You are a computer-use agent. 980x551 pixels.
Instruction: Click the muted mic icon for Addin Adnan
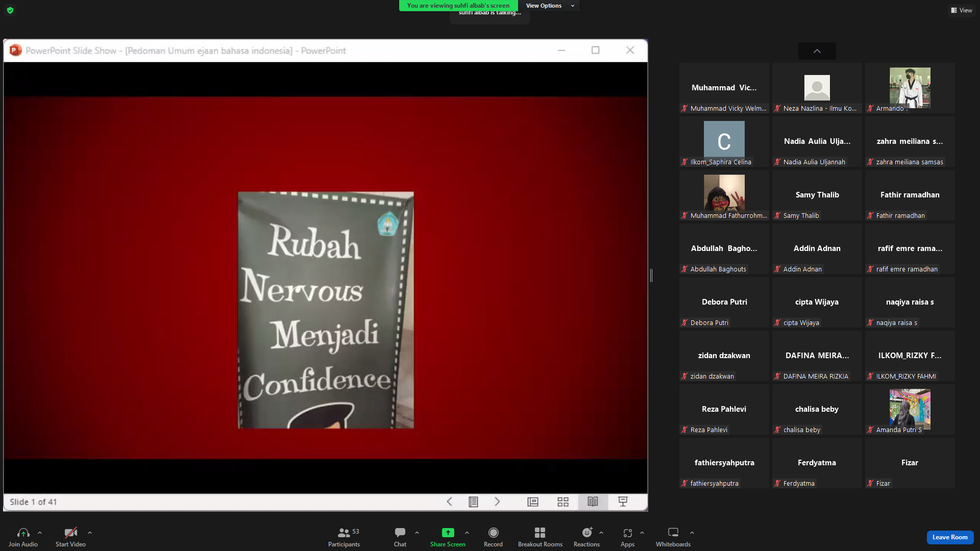point(777,269)
